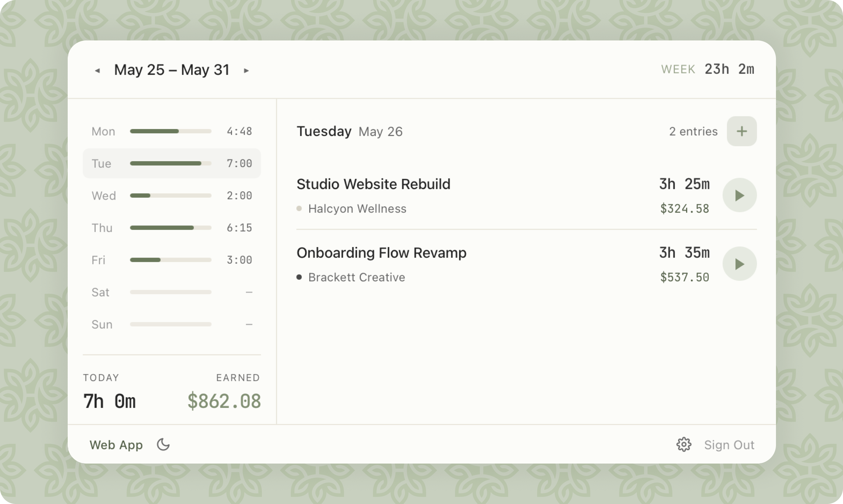Image resolution: width=843 pixels, height=504 pixels.
Task: Click the 3h 35m duration
Action: (684, 253)
